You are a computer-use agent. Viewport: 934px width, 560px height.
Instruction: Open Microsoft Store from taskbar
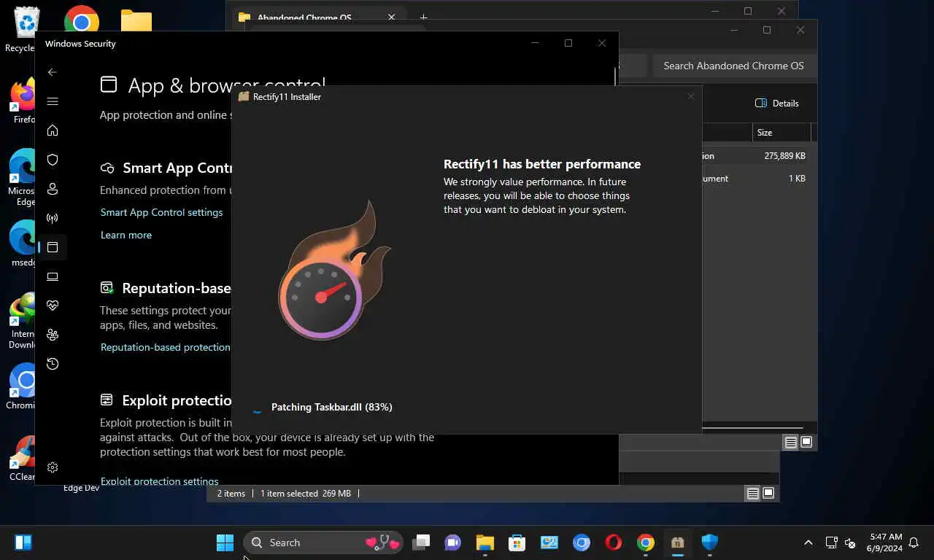point(517,542)
